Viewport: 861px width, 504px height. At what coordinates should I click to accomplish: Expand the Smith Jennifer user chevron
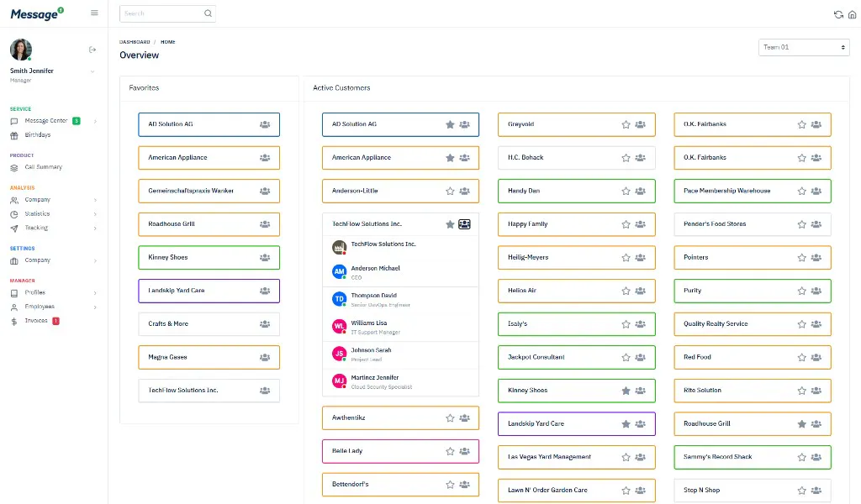pyautogui.click(x=92, y=71)
